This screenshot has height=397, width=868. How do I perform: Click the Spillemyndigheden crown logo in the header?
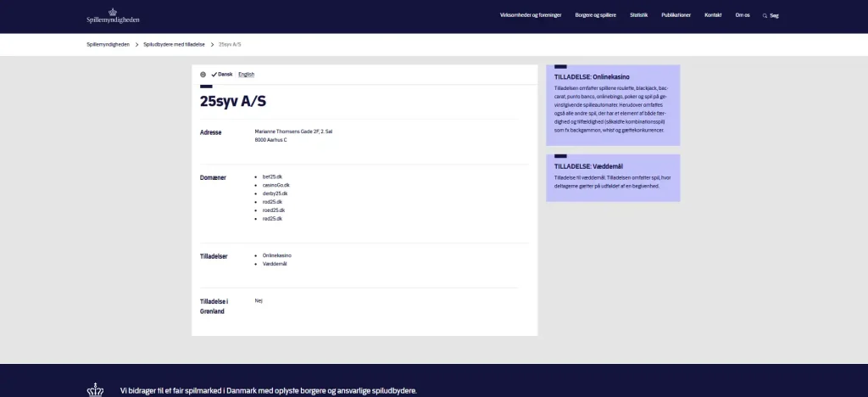(113, 15)
